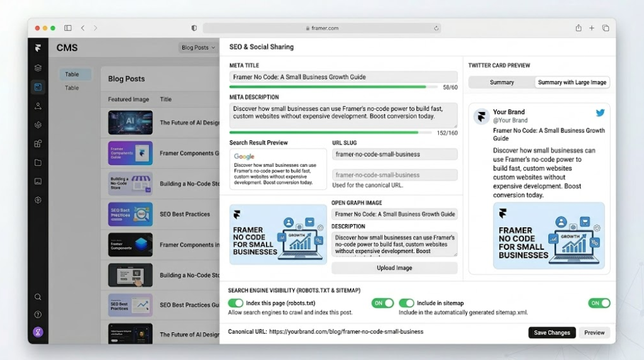Switch off the far-right ON toggle

599,303
